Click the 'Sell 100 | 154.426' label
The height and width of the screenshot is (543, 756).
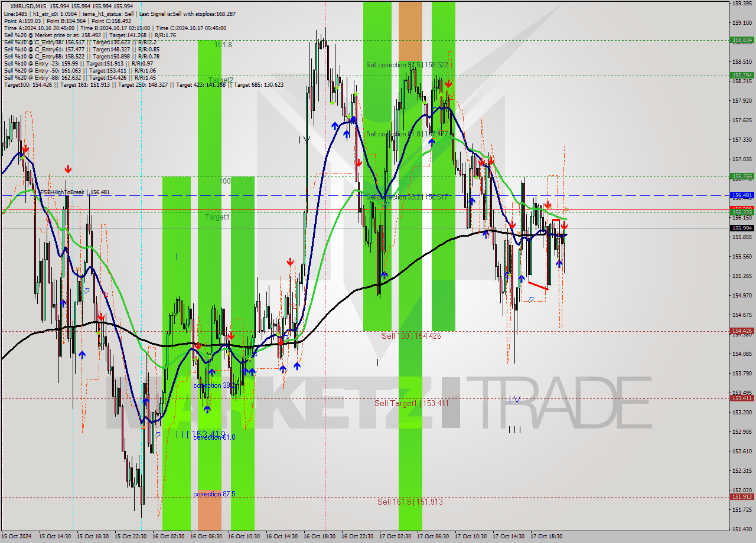coord(411,336)
